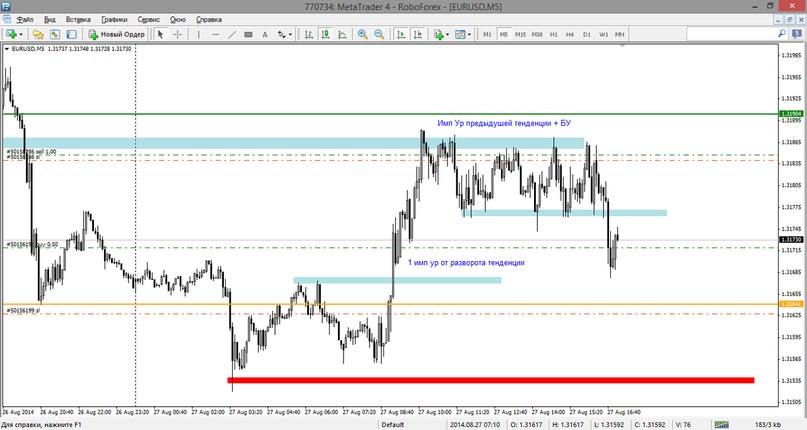Zoom in on the chart
Viewport: 807px width, 430px height.
(362, 34)
